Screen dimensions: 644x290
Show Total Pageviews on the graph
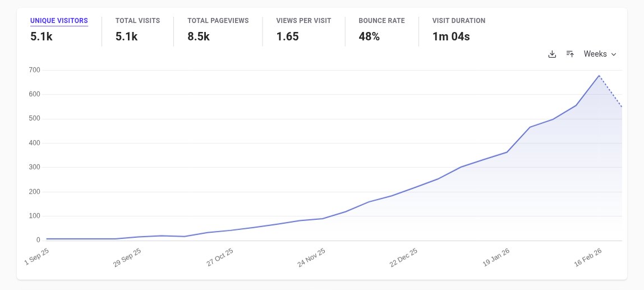[218, 21]
